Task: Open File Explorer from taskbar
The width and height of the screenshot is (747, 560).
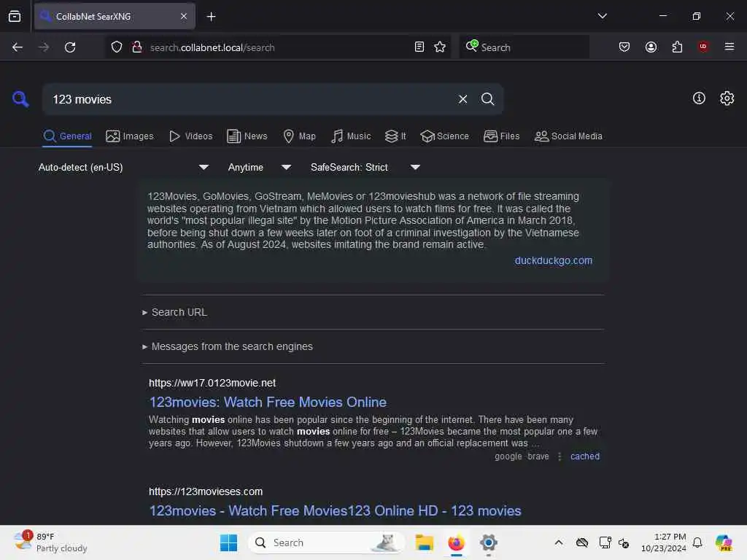Action: click(424, 542)
